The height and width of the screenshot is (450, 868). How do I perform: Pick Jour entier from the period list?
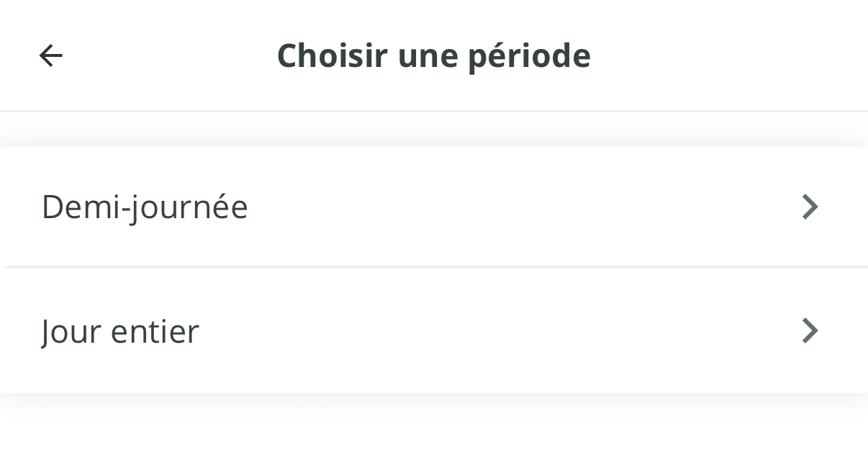pos(434,331)
